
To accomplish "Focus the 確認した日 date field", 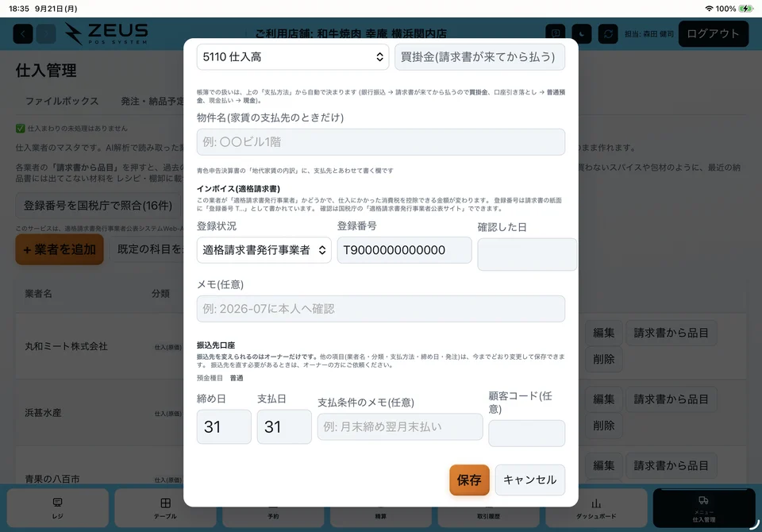I will click(x=527, y=254).
